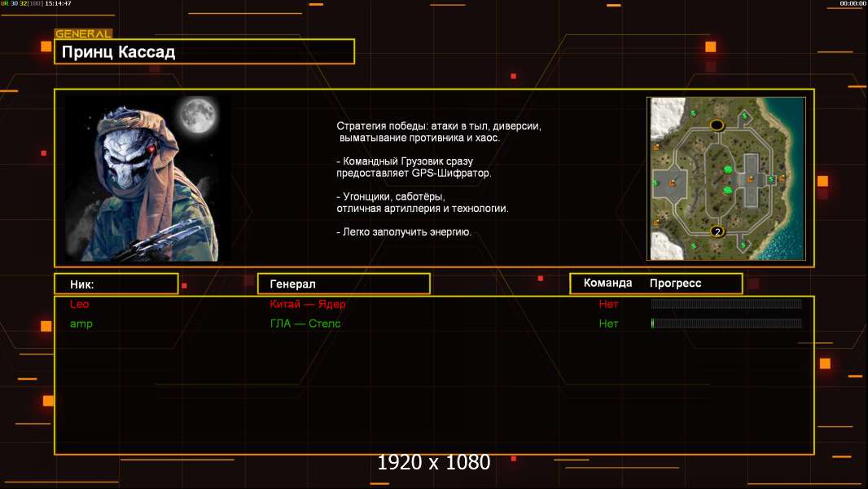Screen dimensions: 868x489
Task: Click the line "предоставляет GPS-Шифратор."
Action: (414, 173)
